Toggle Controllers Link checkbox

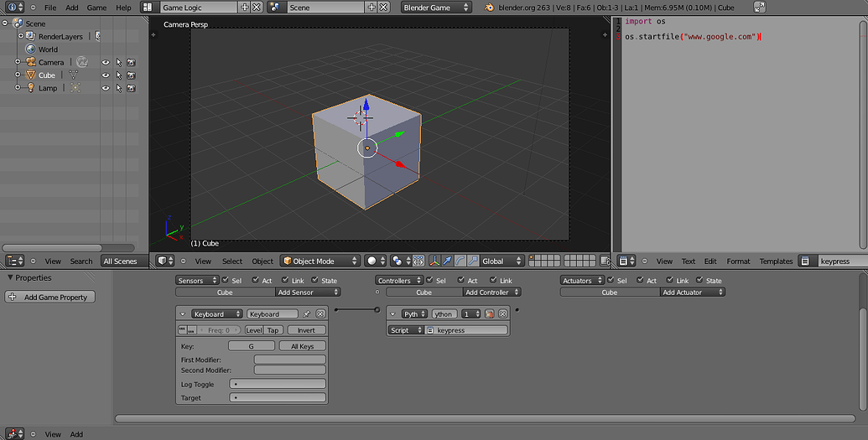point(493,280)
